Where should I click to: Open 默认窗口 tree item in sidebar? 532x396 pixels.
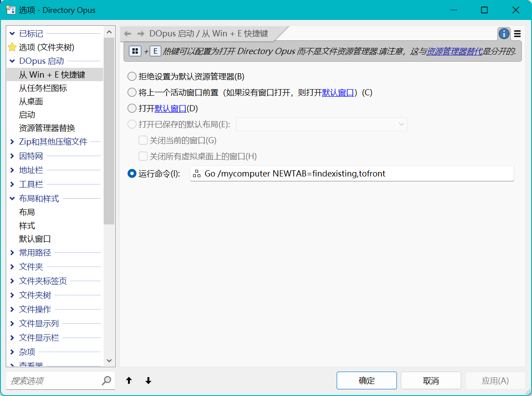click(35, 239)
